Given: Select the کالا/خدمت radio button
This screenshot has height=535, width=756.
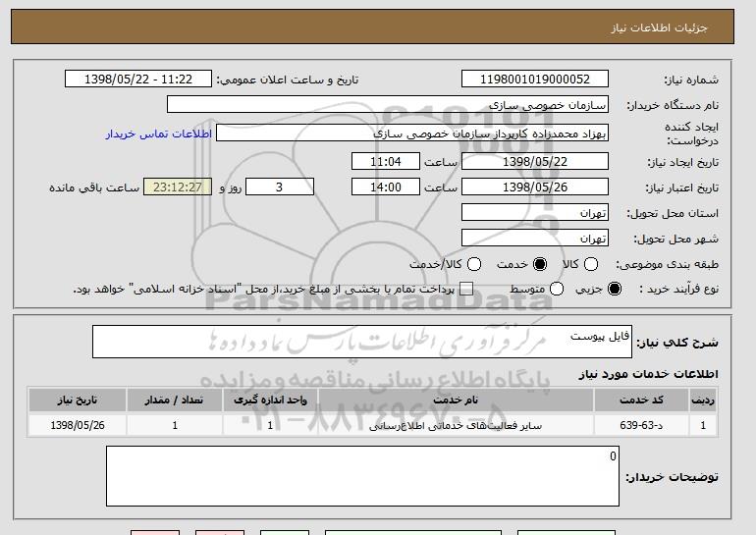Looking at the screenshot, I should (x=474, y=264).
